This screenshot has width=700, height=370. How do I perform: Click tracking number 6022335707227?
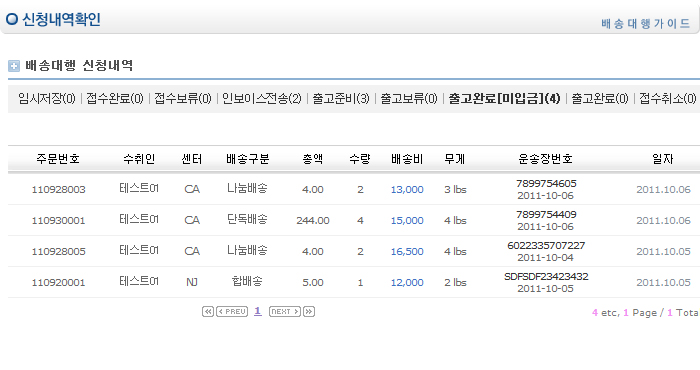coord(546,245)
